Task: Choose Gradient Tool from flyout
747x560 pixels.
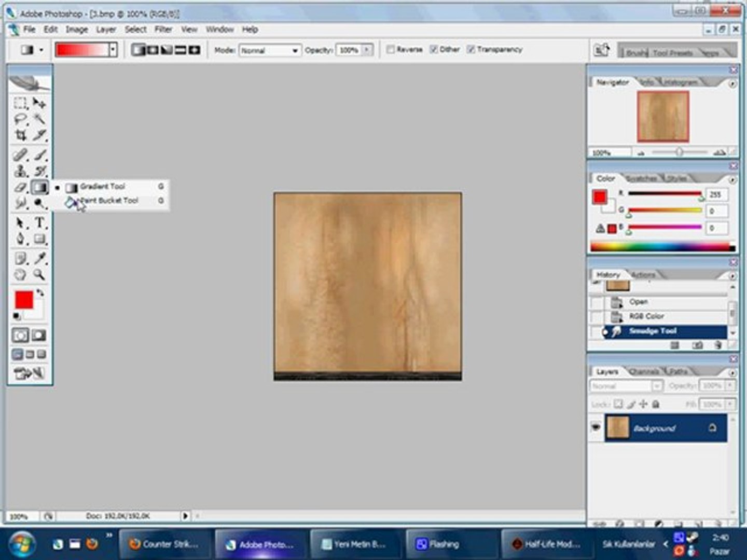Action: [x=110, y=186]
